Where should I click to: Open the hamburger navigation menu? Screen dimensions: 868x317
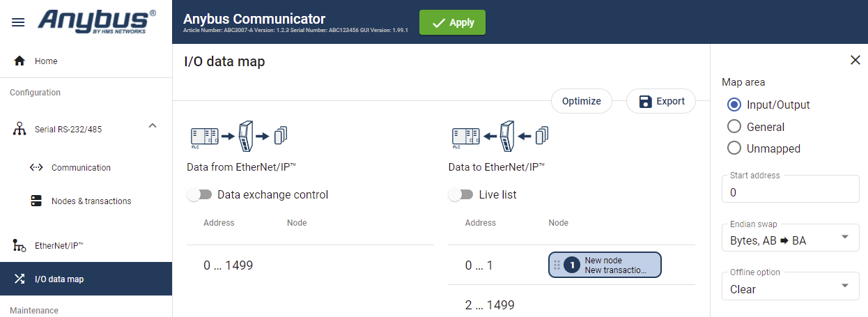click(x=19, y=22)
